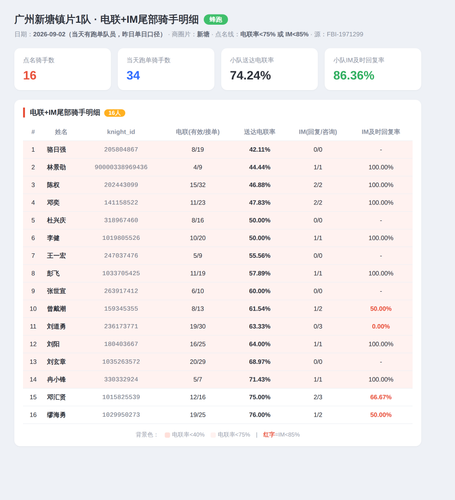Click the 电联 count 19/30

click(x=198, y=326)
